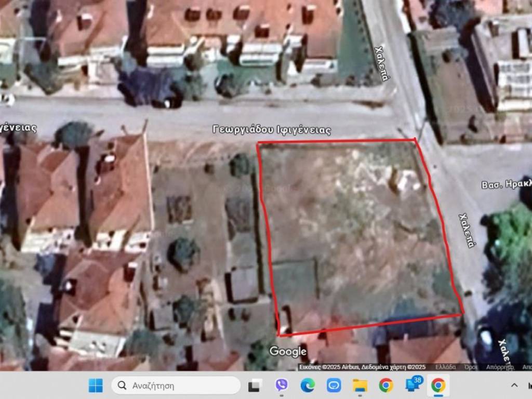
Task: Open the Ελλάδα link in map footer
Action: click(445, 367)
